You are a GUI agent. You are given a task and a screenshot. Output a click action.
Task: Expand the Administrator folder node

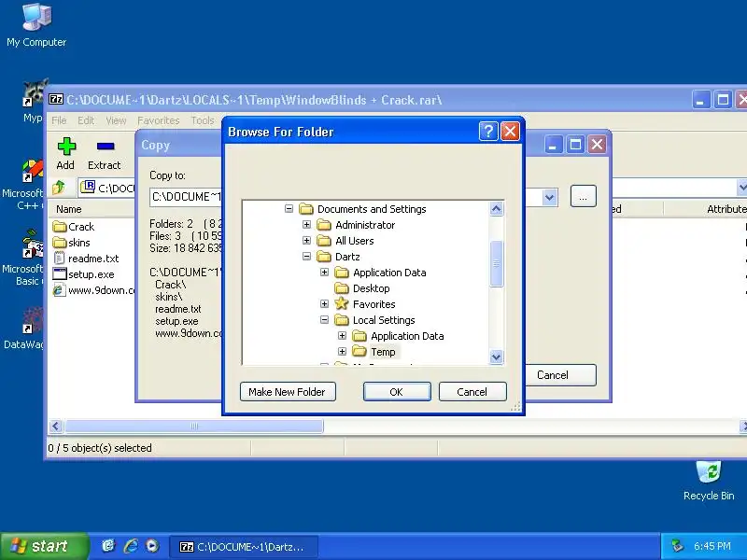point(307,224)
